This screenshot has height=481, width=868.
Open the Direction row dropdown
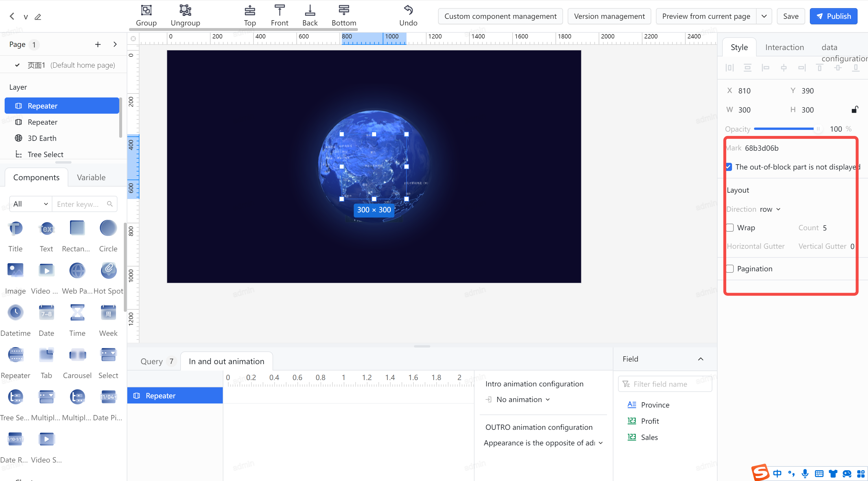coord(770,209)
